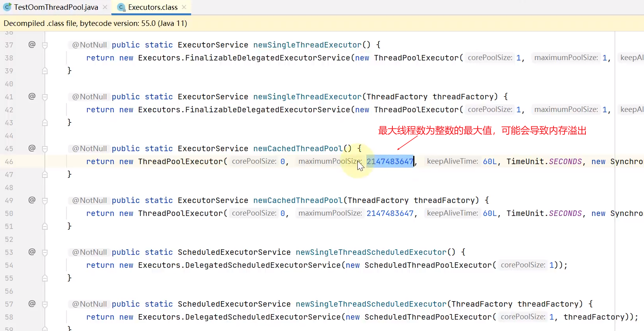Click the annotation gutter icon on line 53
Viewport: 644px width, 331px height.
click(32, 252)
